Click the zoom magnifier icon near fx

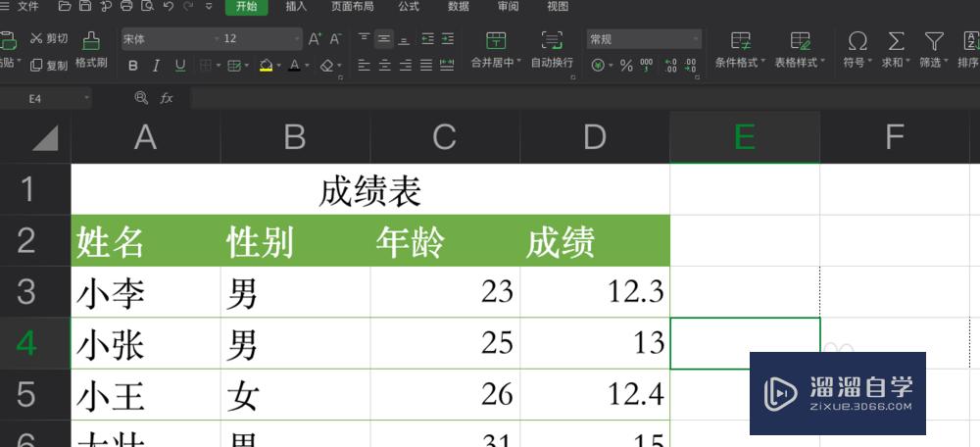pos(141,98)
